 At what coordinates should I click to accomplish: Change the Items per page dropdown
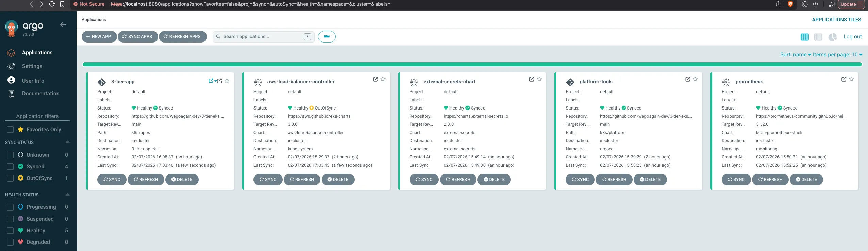tap(837, 55)
